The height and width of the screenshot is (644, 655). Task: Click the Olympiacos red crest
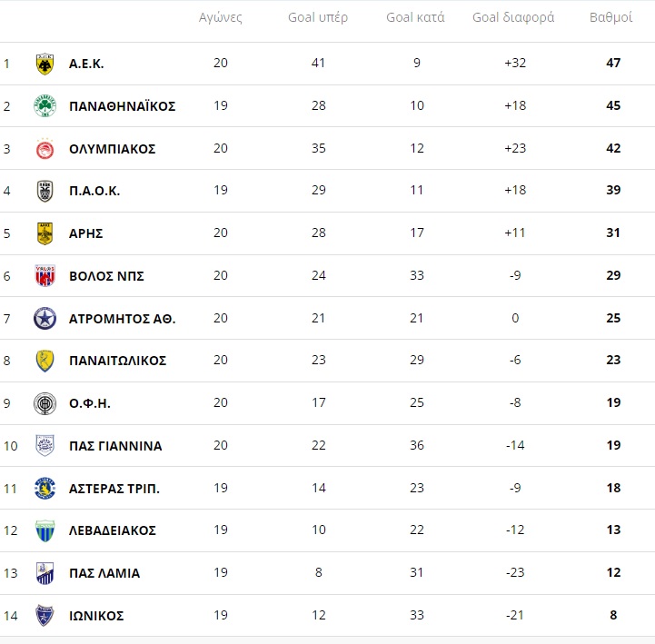(45, 149)
